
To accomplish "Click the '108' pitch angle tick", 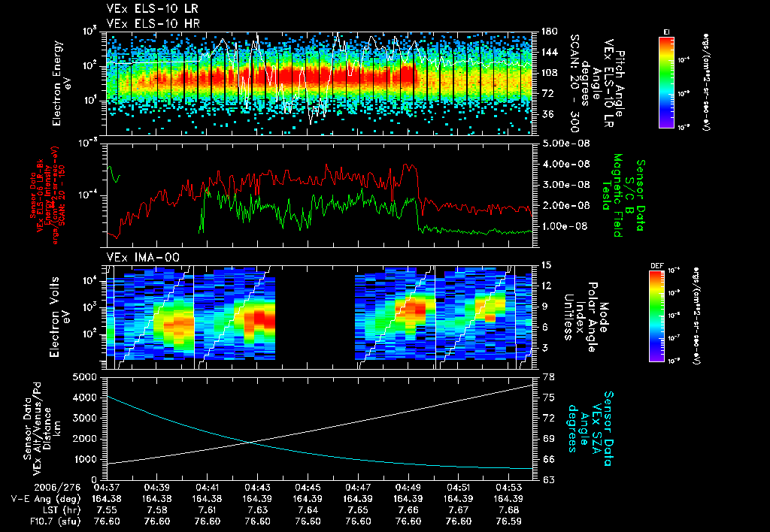I will (549, 73).
